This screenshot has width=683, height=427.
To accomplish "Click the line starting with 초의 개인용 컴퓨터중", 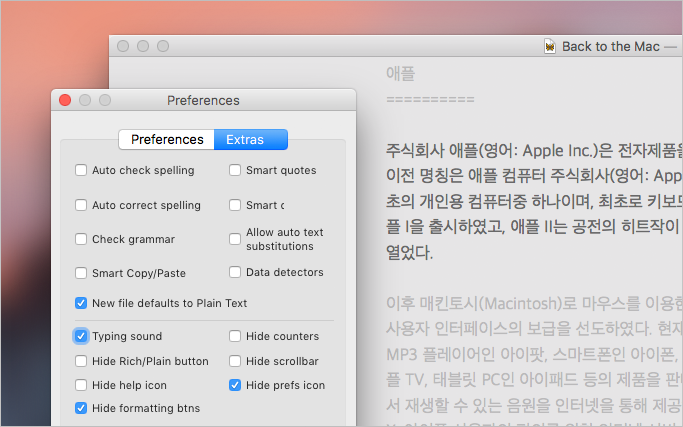I will tap(534, 201).
